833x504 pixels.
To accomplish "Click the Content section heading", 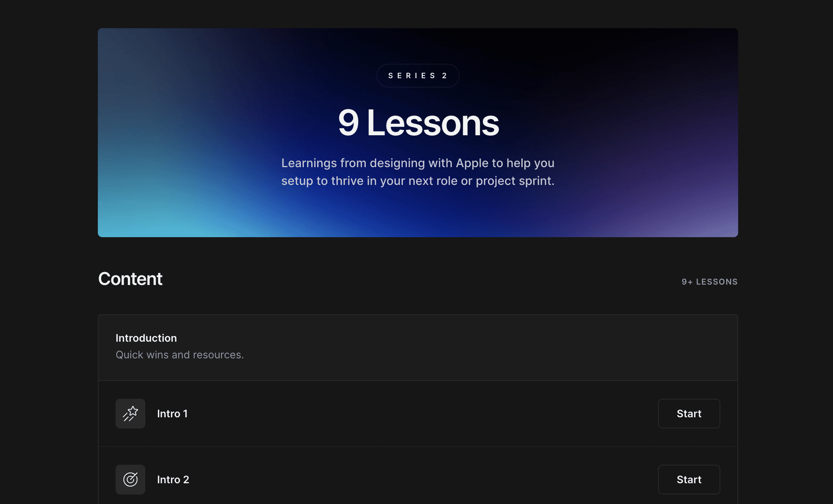I will [130, 279].
